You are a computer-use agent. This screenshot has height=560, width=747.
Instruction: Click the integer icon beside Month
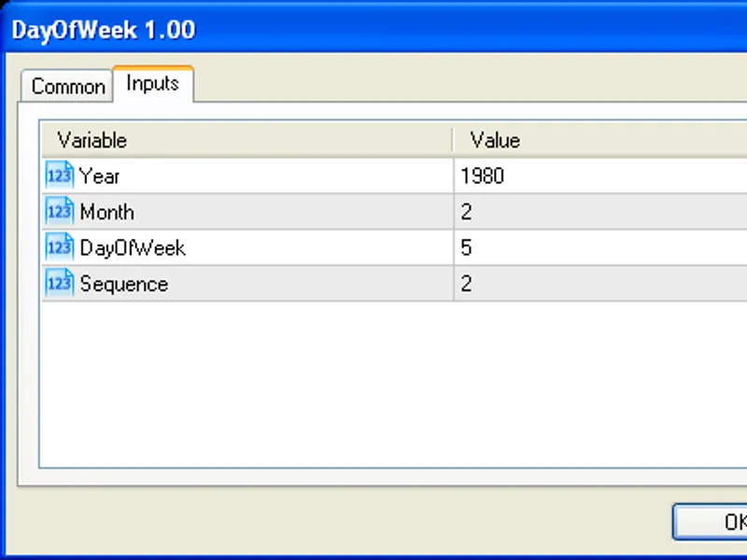click(60, 212)
